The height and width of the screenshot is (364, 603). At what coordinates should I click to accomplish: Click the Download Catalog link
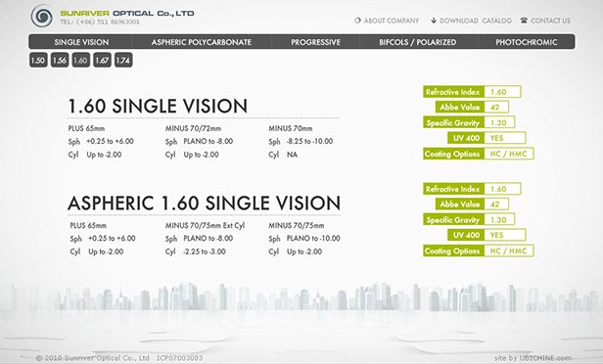[x=476, y=21]
